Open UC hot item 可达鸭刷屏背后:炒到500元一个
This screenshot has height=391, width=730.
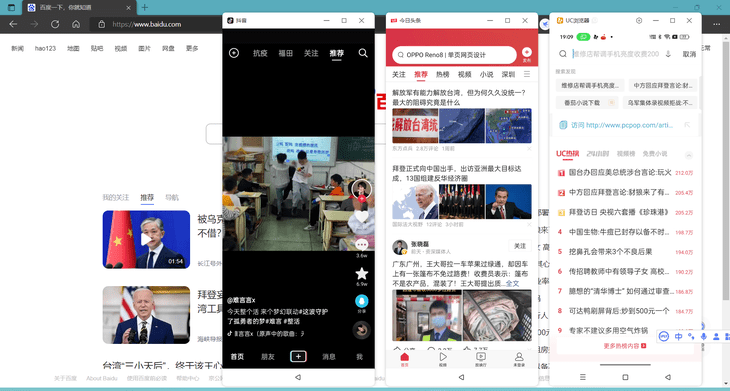click(619, 311)
